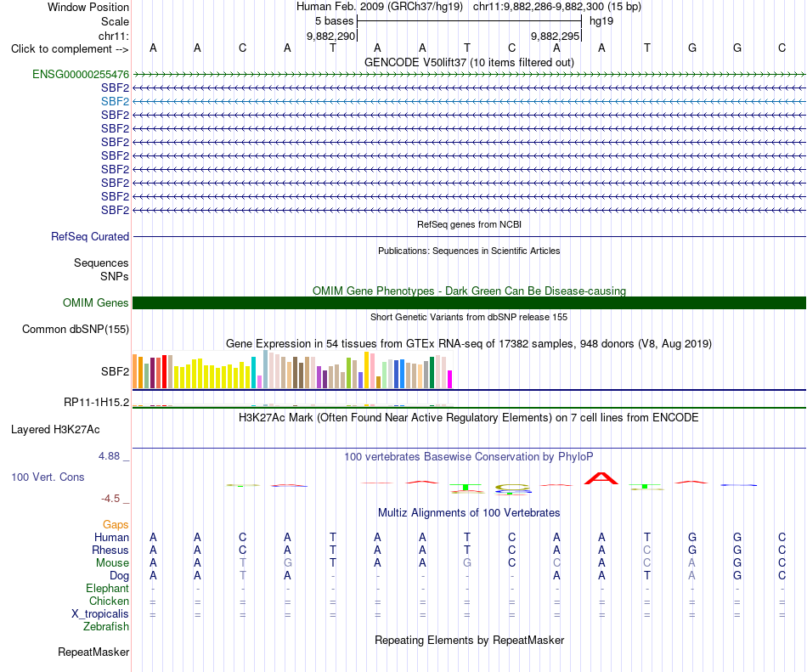This screenshot has width=807, height=672.
Task: Select the light-blue highlighted SBF2 transcript label
Action: coord(115,101)
